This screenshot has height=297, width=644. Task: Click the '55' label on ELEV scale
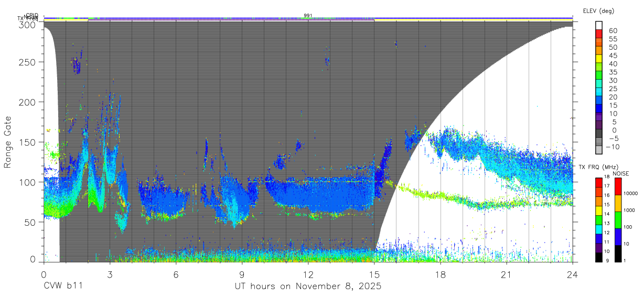point(613,39)
